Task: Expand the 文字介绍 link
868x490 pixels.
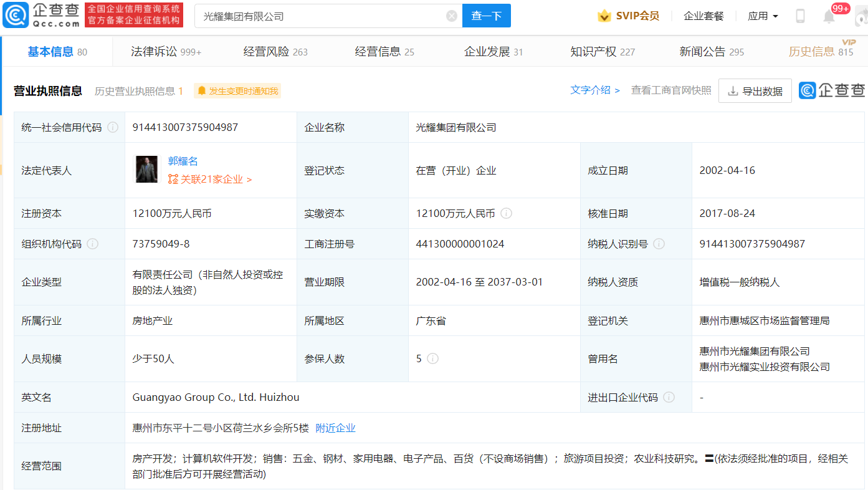Action: tap(595, 90)
